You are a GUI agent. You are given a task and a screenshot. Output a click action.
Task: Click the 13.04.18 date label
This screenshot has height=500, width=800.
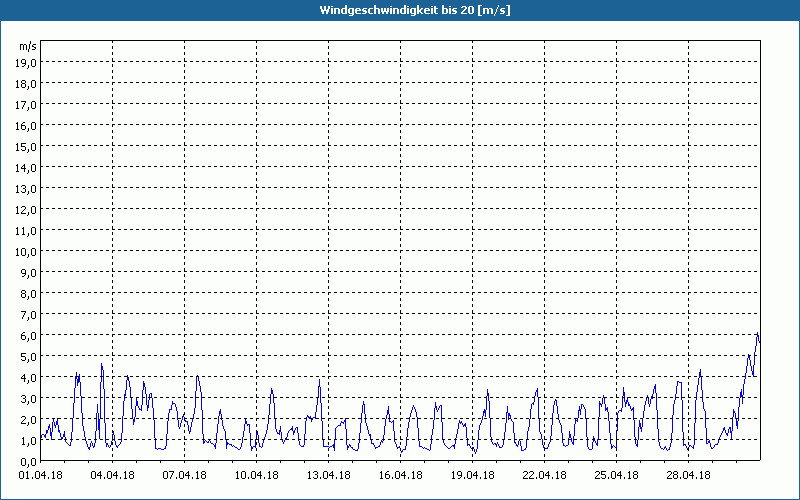[328, 475]
